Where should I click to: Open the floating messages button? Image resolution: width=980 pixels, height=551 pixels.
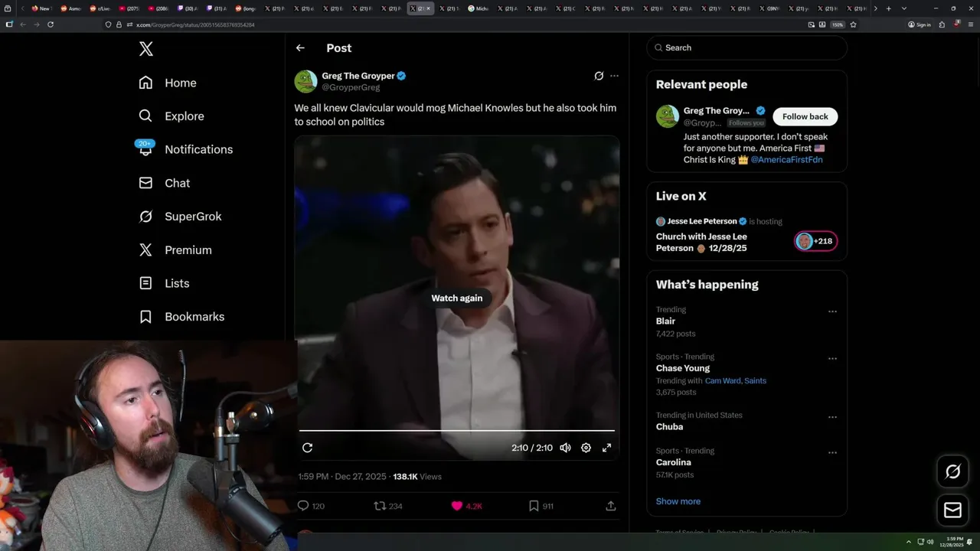[952, 510]
